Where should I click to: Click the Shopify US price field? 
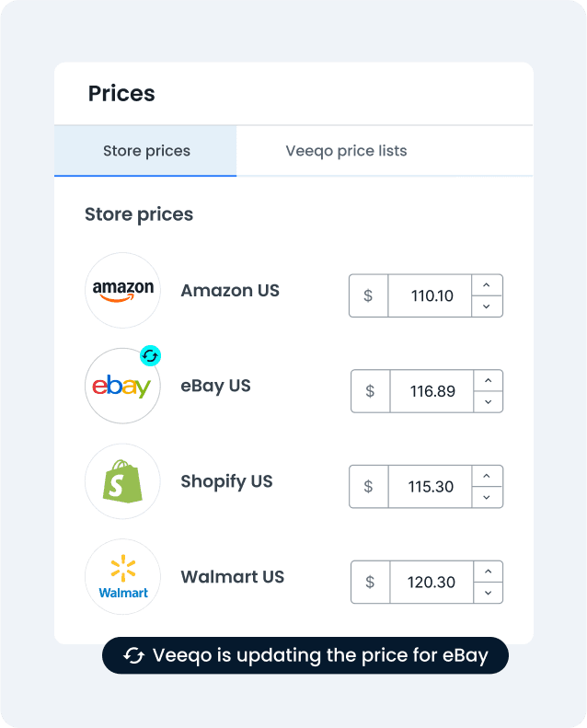click(x=431, y=487)
